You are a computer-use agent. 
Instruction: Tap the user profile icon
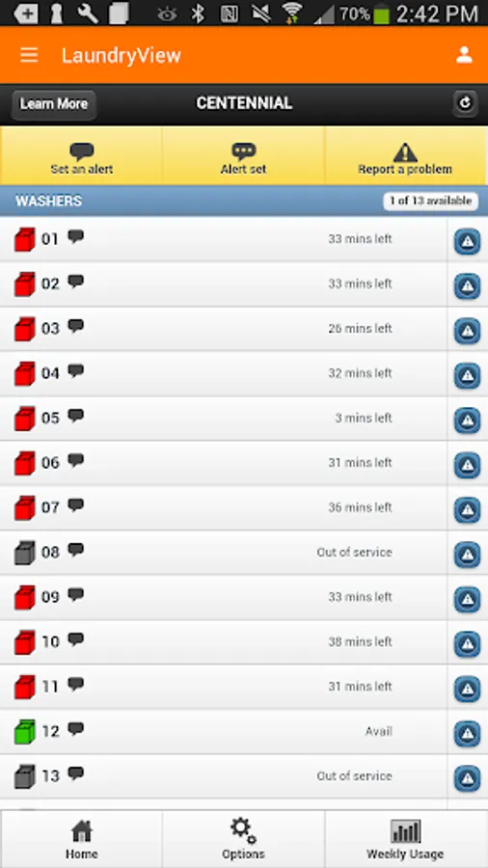click(464, 55)
